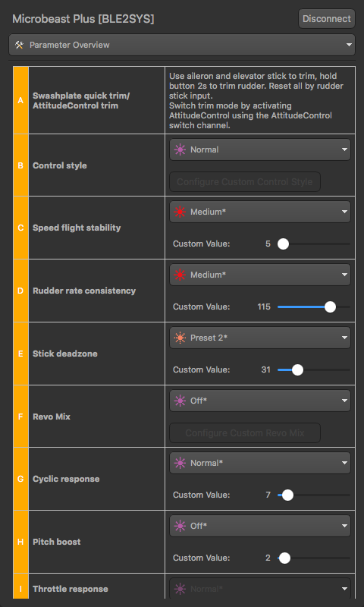Viewport: 364px width, 607px height.
Task: Click the Speed flight stability label
Action: (77, 228)
